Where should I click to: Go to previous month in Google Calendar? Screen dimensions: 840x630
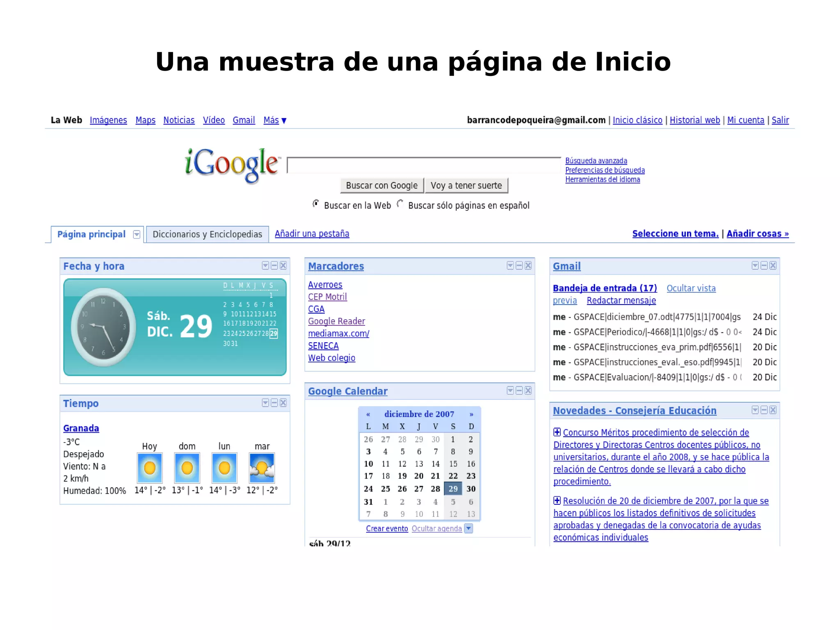point(368,414)
